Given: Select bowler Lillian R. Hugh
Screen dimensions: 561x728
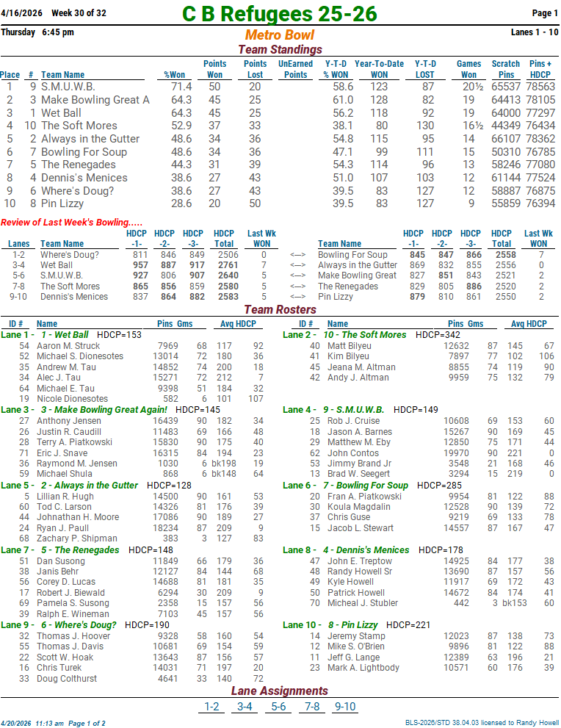Looking at the screenshot, I should [x=65, y=497].
